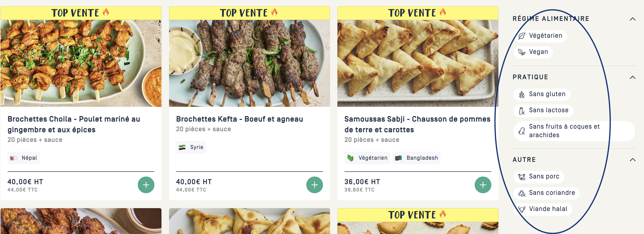Select the Sans coriandre filter
The width and height of the screenshot is (644, 234).
(547, 193)
